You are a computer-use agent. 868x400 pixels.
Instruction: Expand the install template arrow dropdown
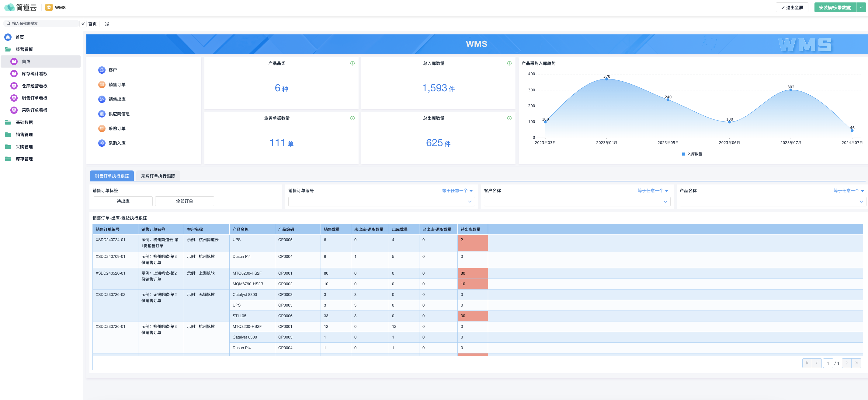[861, 7]
